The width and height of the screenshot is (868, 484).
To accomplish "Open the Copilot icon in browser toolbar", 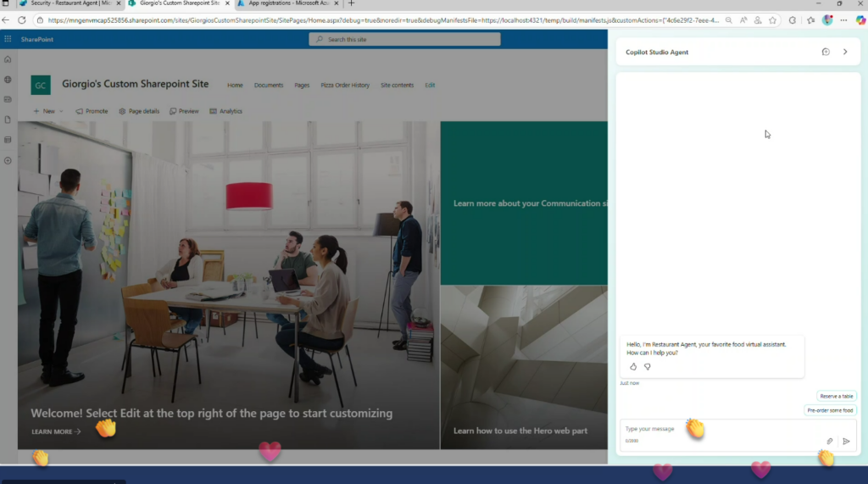I will coord(860,20).
